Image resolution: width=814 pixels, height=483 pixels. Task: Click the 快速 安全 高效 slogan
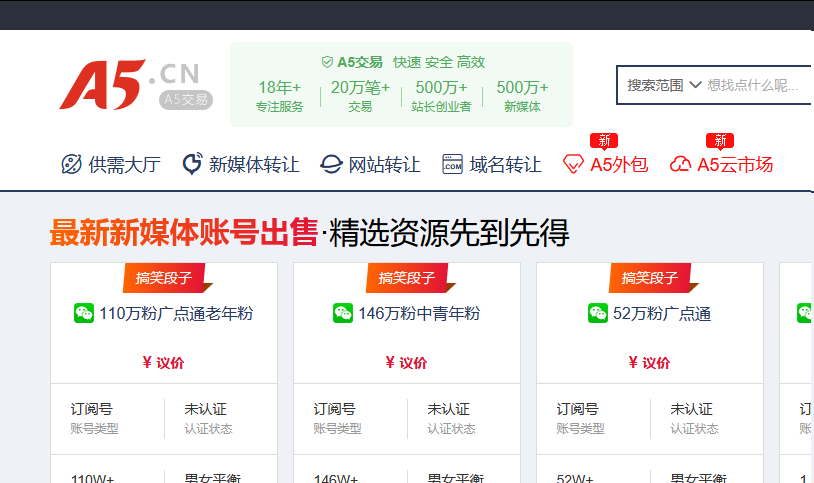[439, 62]
